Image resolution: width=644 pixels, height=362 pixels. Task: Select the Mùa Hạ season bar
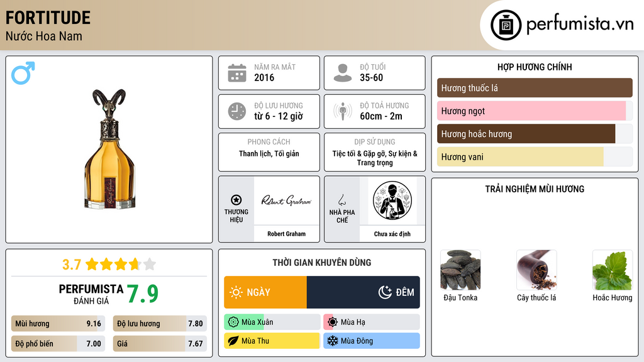371,322
